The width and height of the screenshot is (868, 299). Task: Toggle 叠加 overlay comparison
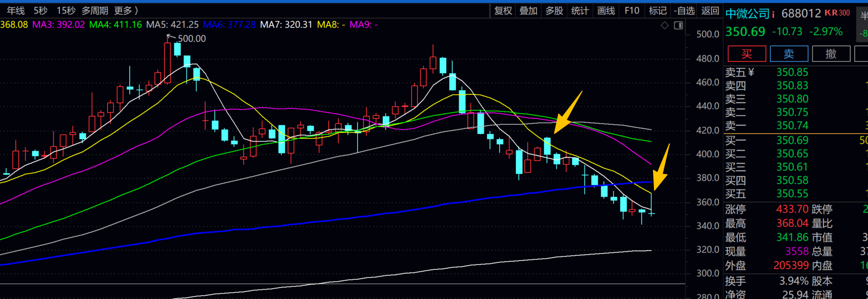click(x=528, y=10)
